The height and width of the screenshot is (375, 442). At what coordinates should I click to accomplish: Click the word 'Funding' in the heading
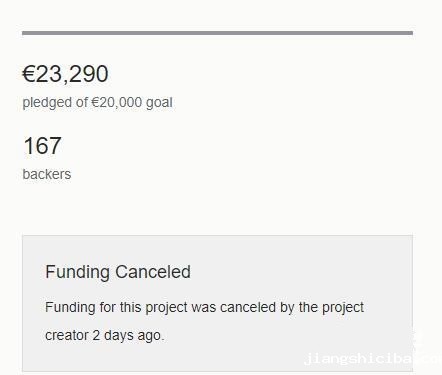[x=77, y=272]
